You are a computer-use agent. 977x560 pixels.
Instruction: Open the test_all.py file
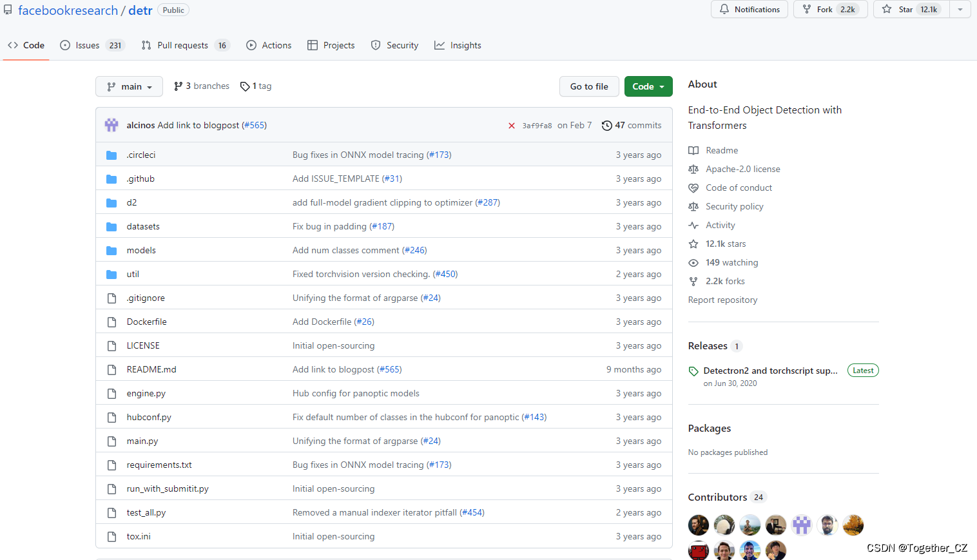click(x=146, y=512)
